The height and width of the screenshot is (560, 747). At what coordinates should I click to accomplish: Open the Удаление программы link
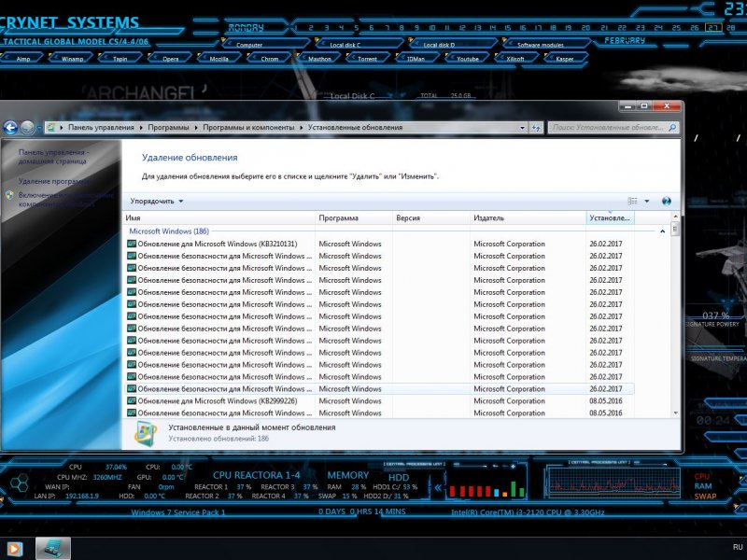click(x=54, y=181)
